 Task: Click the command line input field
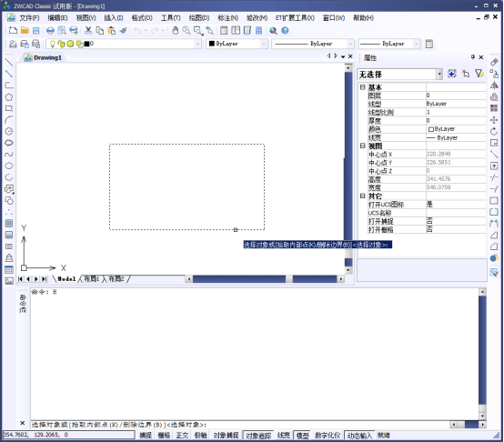(239, 425)
